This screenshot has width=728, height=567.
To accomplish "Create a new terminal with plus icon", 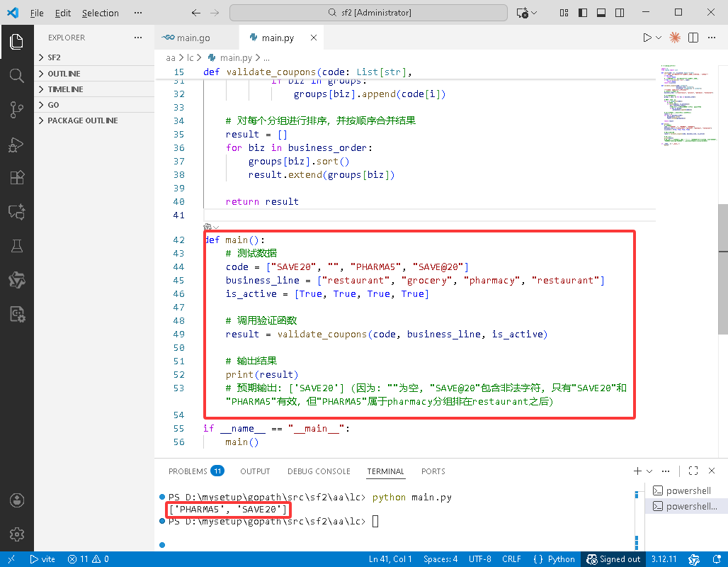I will [x=637, y=471].
